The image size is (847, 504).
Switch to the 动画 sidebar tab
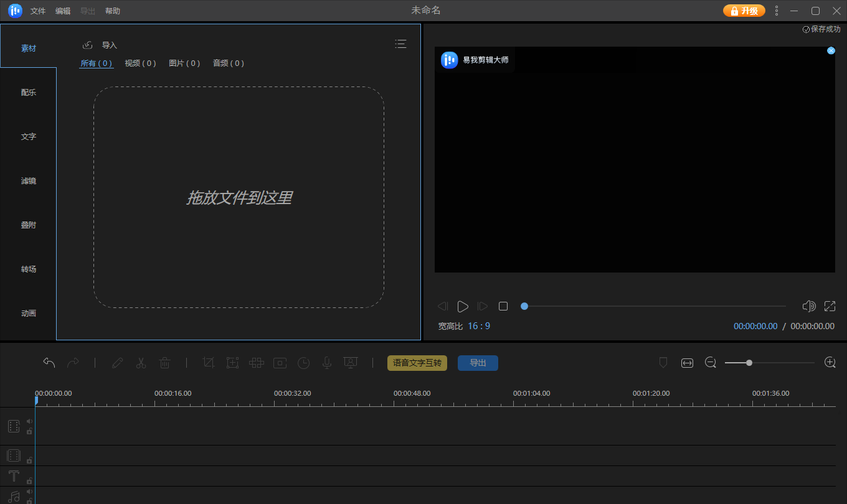(29, 313)
